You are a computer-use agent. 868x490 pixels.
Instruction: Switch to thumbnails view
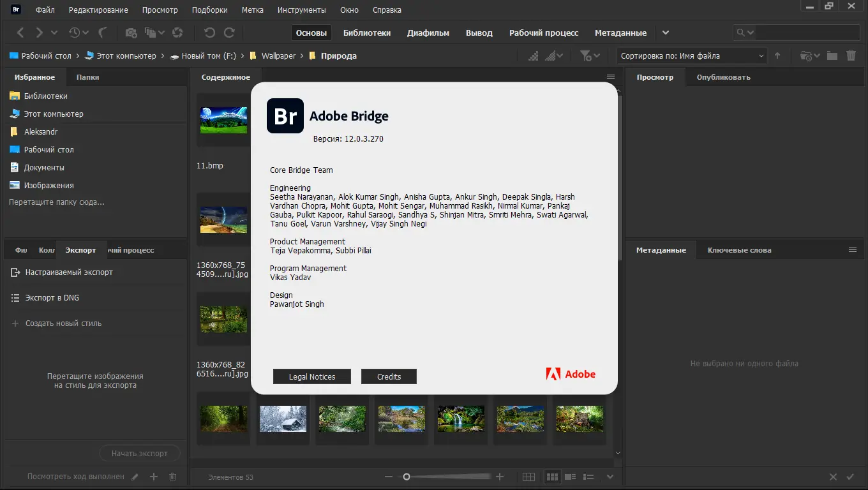tap(552, 477)
